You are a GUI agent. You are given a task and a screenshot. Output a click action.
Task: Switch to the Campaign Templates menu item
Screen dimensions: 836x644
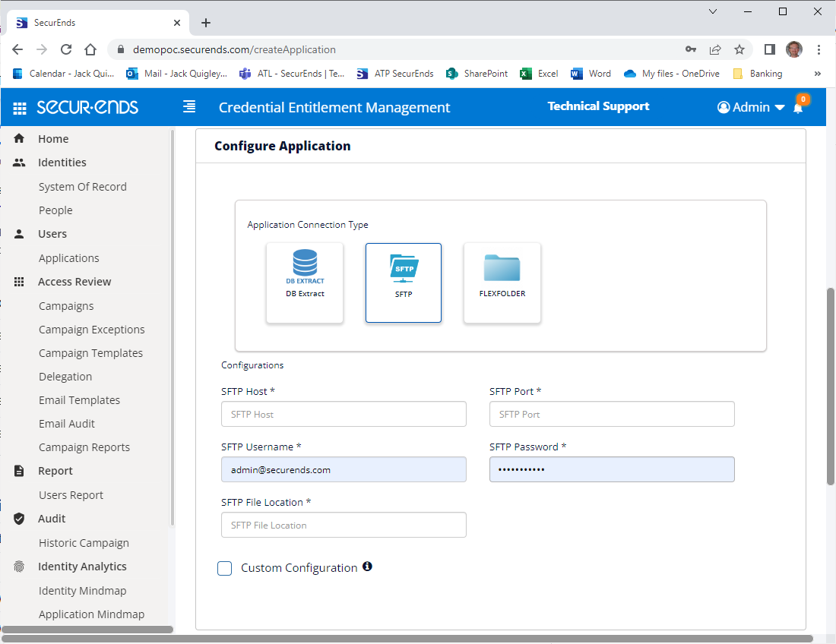pos(90,352)
